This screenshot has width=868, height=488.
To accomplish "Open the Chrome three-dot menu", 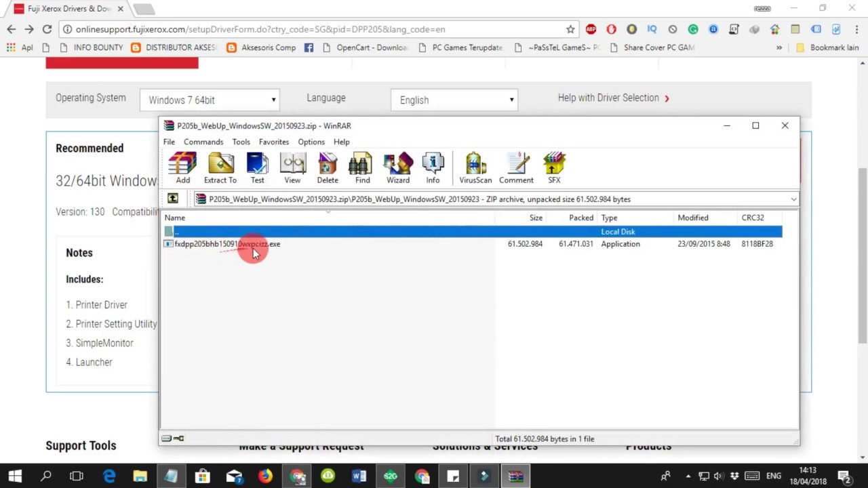I will 855,29.
